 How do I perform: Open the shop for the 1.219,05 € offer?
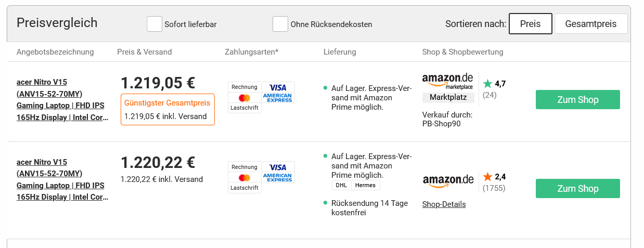point(577,100)
